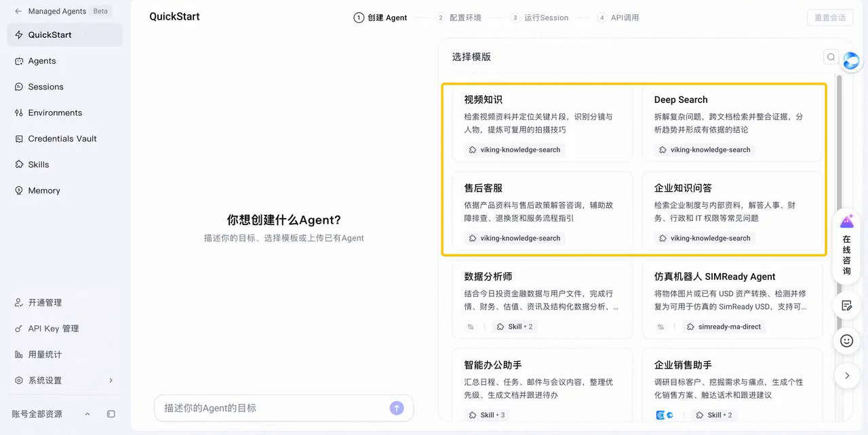Viewport: 868px width, 435px height.
Task: Click the API Key key icon
Action: click(x=19, y=329)
